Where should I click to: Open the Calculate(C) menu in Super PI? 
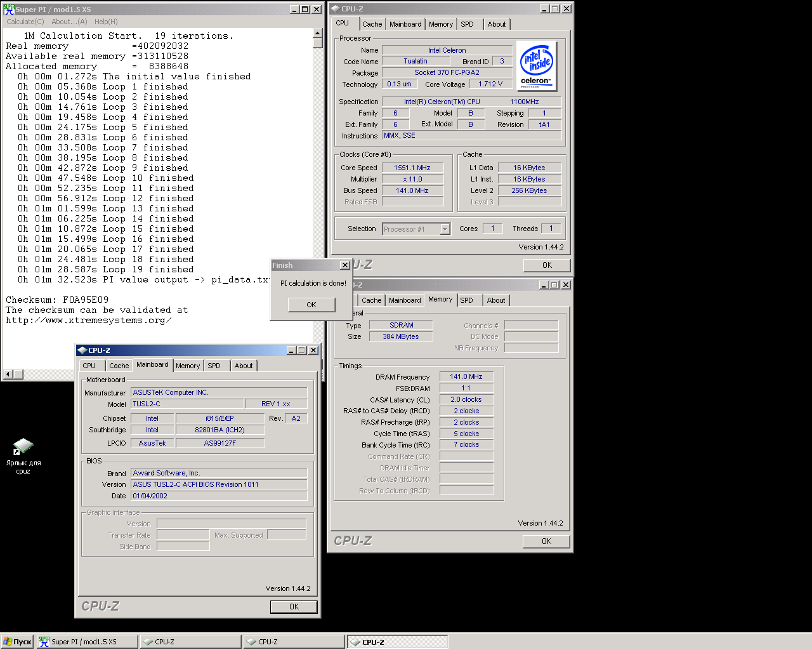25,22
